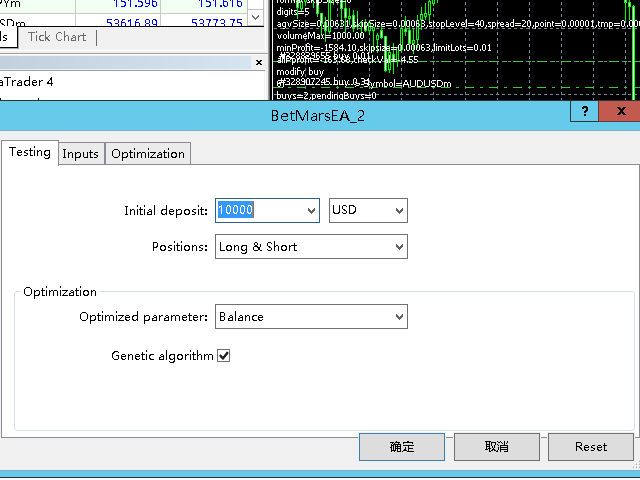Select the Testing tab
The width and height of the screenshot is (640, 480).
tap(30, 152)
